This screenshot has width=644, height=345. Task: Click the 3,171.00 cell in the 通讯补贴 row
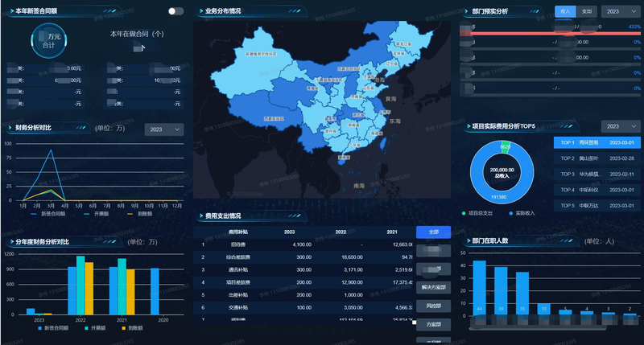point(353,270)
